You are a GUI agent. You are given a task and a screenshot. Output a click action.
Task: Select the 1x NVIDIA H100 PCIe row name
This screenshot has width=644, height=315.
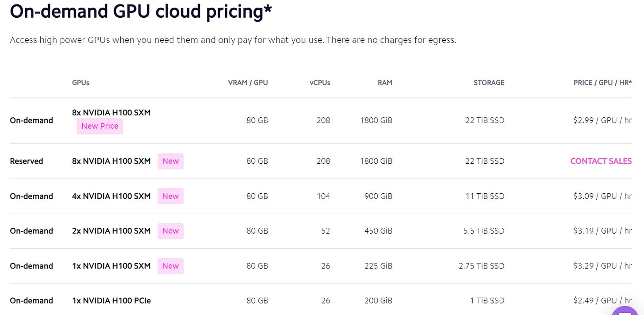[x=111, y=301]
